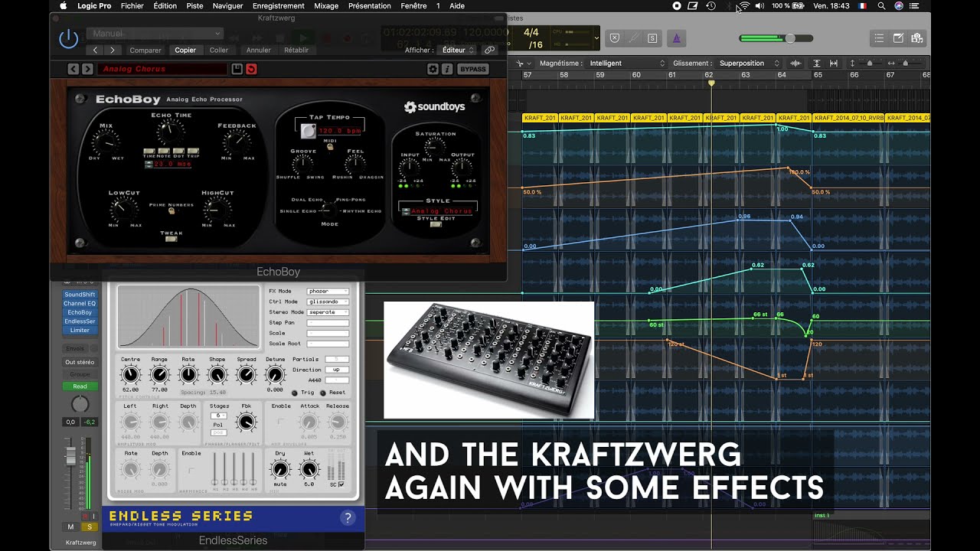Select the Limiter insert slot
The image size is (980, 551).
coord(80,331)
